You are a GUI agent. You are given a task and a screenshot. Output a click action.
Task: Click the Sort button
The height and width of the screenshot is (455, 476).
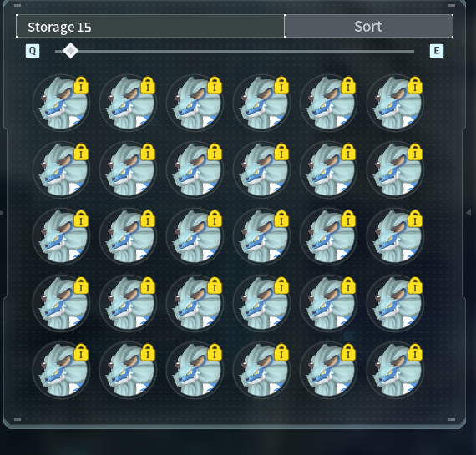pyautogui.click(x=368, y=26)
